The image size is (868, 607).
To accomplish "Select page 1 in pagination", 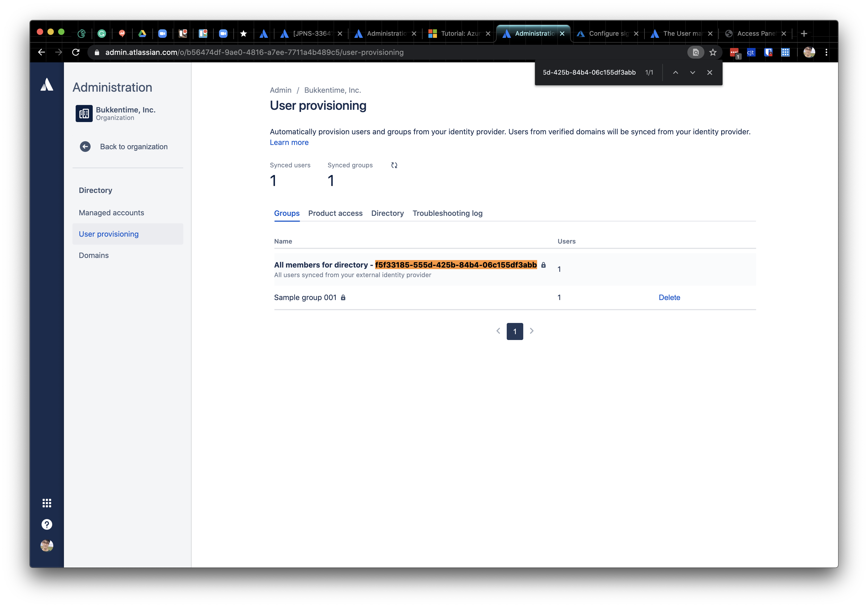I will (x=514, y=331).
